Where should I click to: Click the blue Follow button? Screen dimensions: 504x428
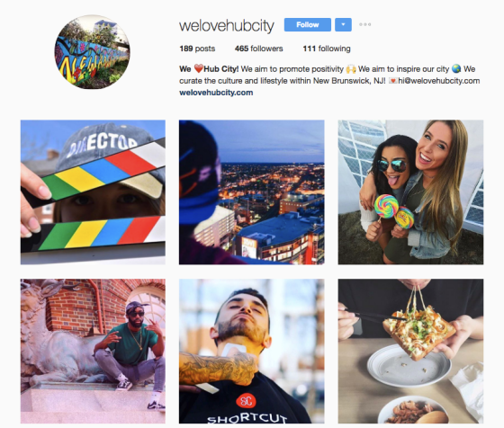(x=307, y=24)
